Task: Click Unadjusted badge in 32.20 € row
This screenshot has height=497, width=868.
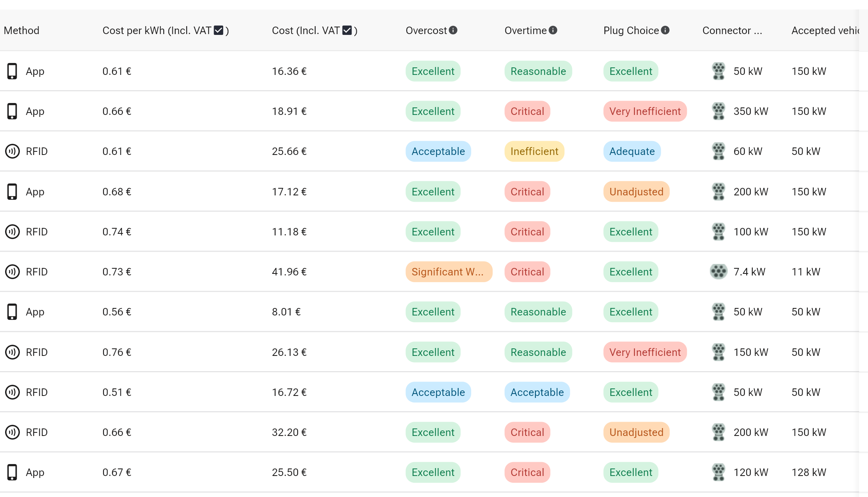Action: pos(636,432)
